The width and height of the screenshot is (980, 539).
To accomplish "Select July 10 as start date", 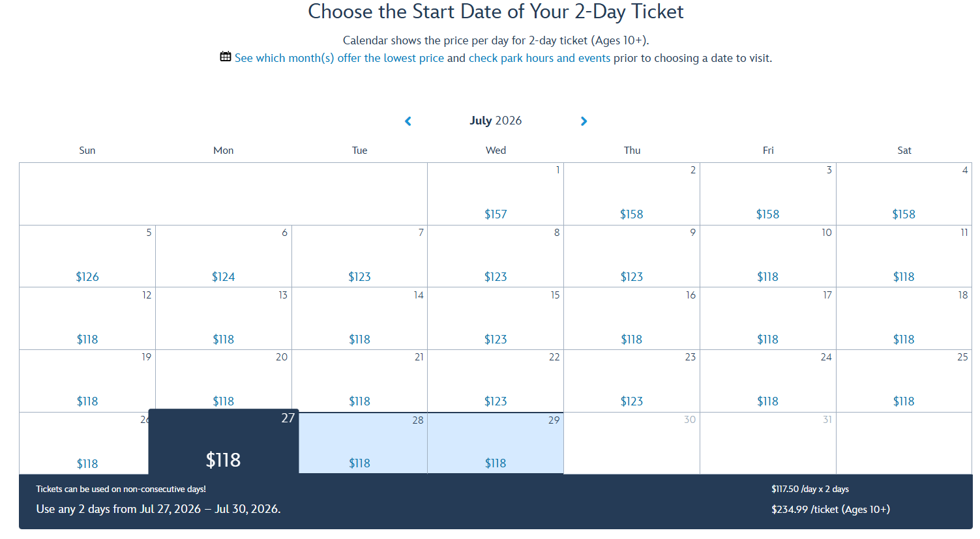I will click(x=767, y=257).
